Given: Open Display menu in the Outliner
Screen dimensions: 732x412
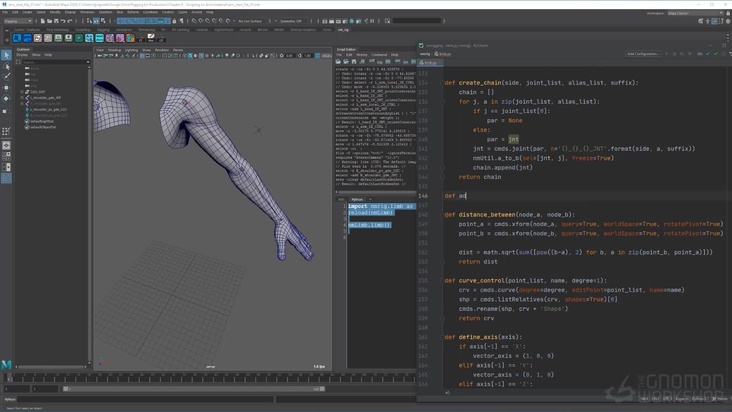Looking at the screenshot, I should pyautogui.click(x=22, y=55).
